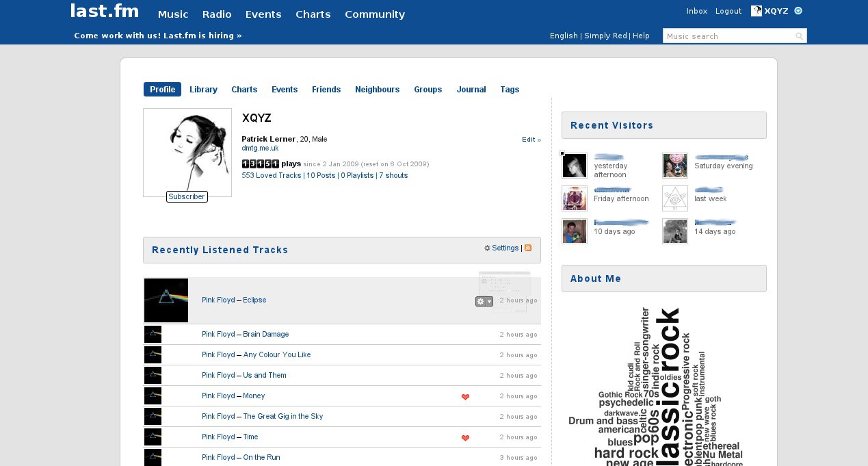The image size is (868, 466).
Task: Click the Brain Damage album thumbnail
Action: click(153, 335)
